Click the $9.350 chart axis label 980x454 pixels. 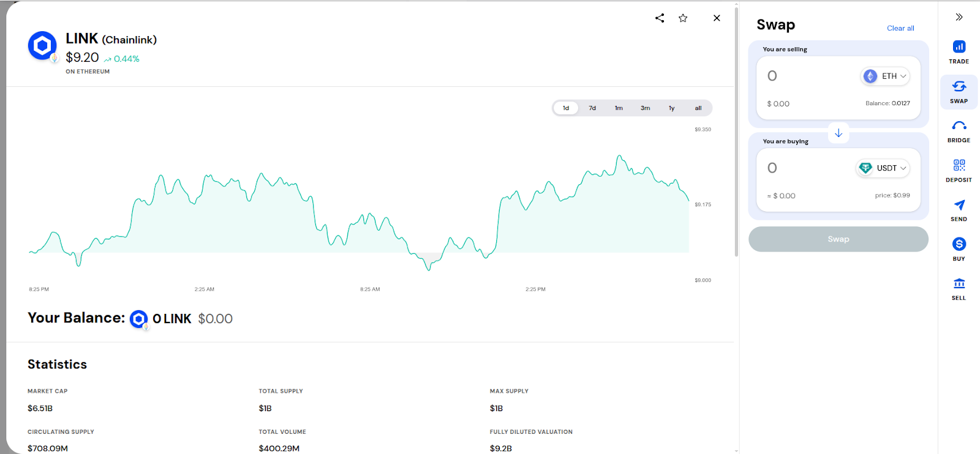point(703,130)
